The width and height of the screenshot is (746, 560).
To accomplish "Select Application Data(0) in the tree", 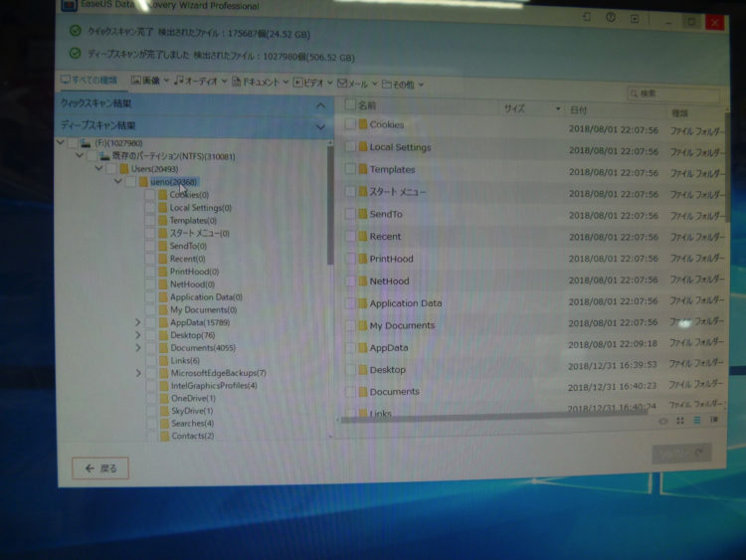I will [x=206, y=296].
